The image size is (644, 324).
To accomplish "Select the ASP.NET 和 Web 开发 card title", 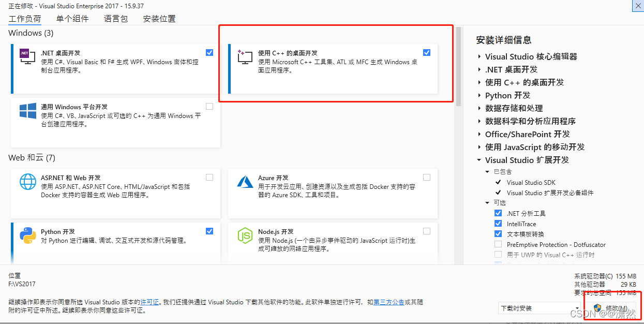I will tap(71, 178).
